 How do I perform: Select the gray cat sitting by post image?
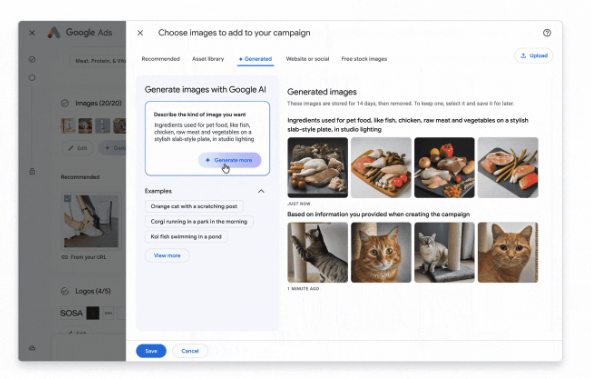(444, 252)
